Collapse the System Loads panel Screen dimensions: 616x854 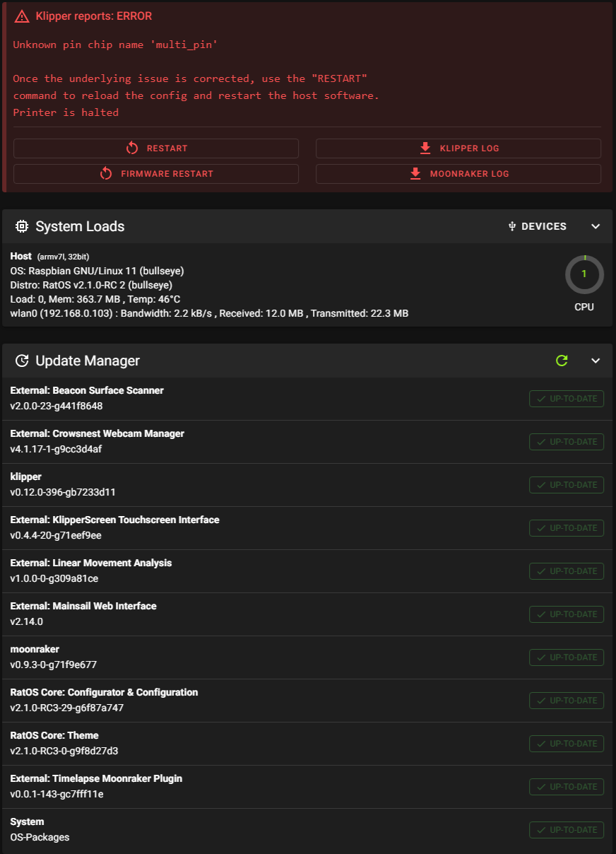[x=596, y=226]
